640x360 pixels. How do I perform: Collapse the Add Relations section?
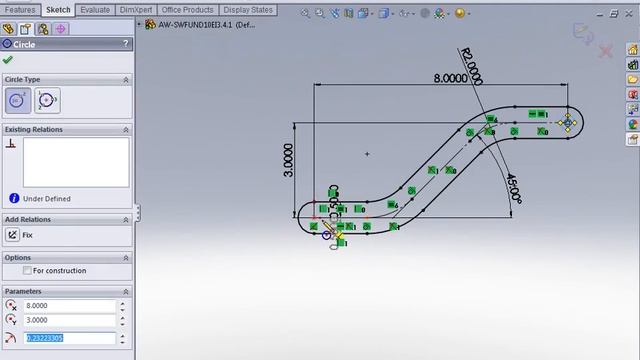(126, 220)
